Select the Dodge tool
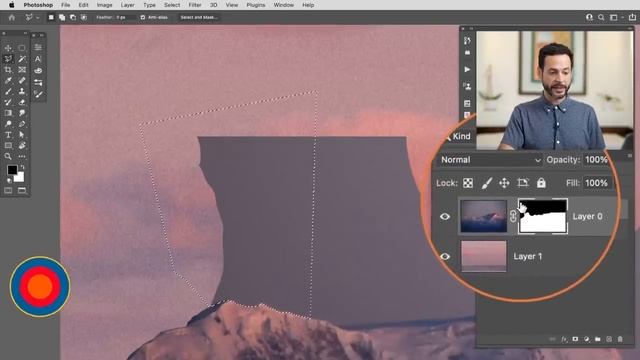The height and width of the screenshot is (360, 640). 8,124
